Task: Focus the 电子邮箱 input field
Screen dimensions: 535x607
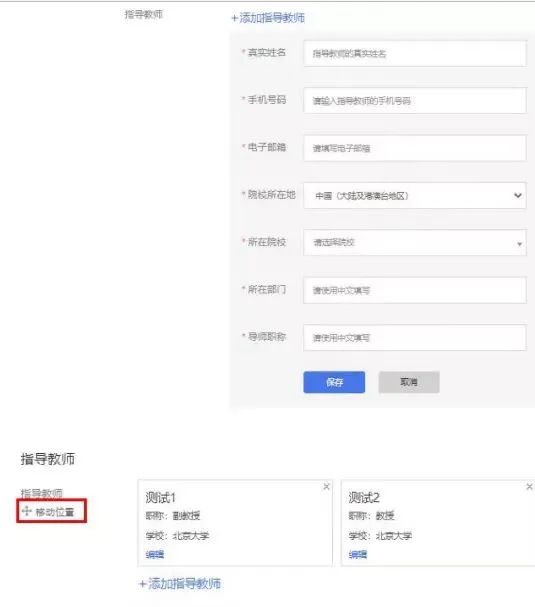Action: tap(415, 148)
